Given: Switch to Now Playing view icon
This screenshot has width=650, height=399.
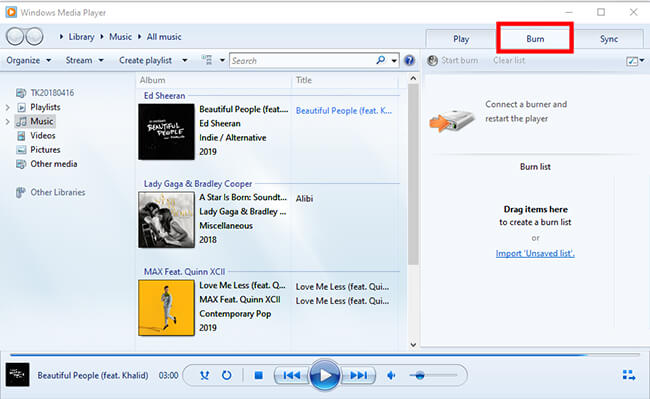Looking at the screenshot, I should click(x=629, y=375).
